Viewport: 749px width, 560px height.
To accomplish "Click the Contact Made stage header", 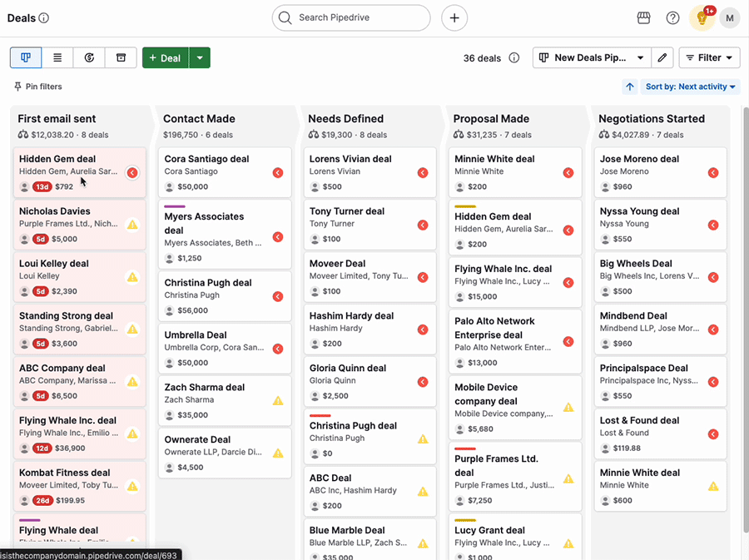I will pyautogui.click(x=199, y=119).
